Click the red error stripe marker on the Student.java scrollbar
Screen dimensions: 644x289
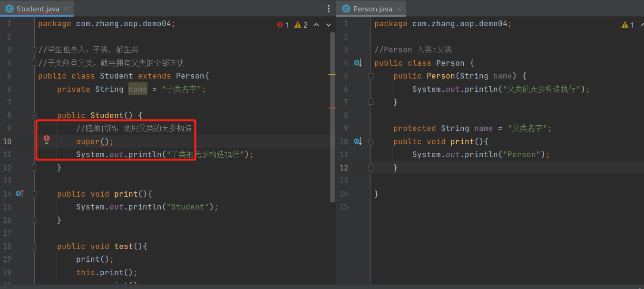pos(331,108)
